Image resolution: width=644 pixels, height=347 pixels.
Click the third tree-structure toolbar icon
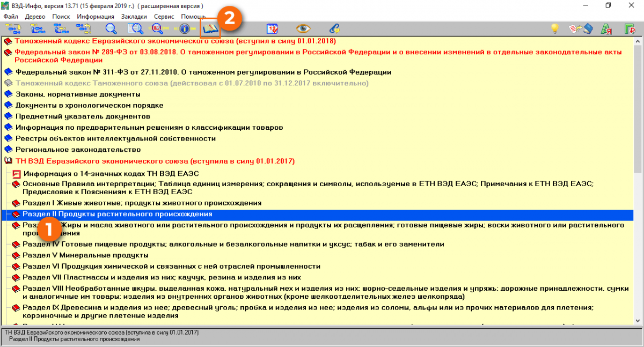point(61,29)
